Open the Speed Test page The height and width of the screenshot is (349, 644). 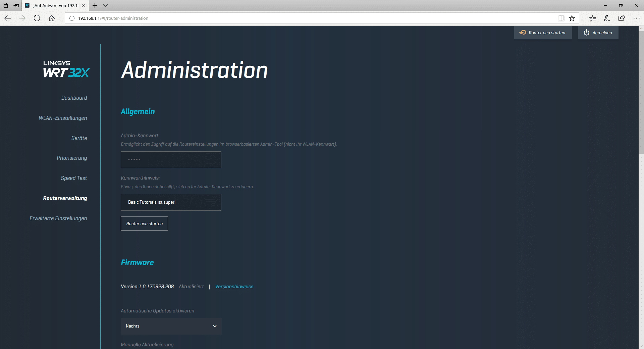(74, 178)
